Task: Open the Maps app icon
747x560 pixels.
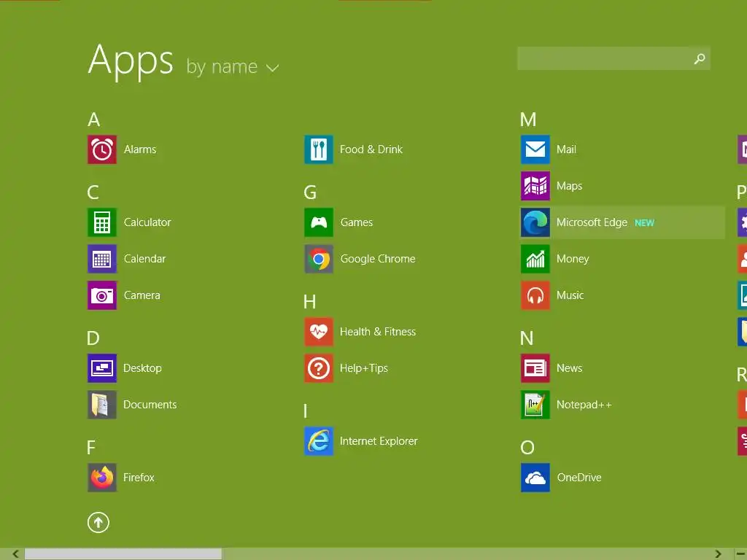Action: click(535, 186)
